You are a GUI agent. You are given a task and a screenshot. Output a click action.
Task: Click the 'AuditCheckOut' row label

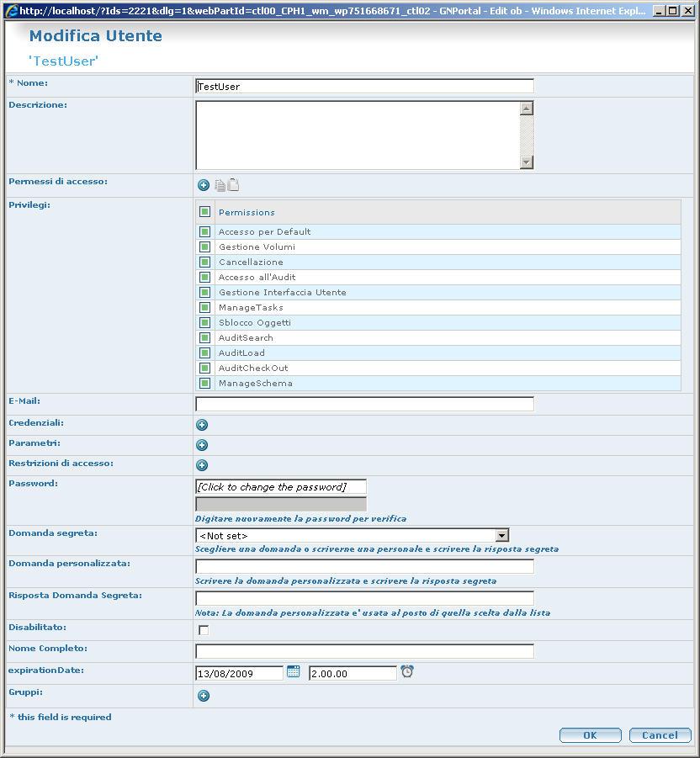tap(253, 368)
